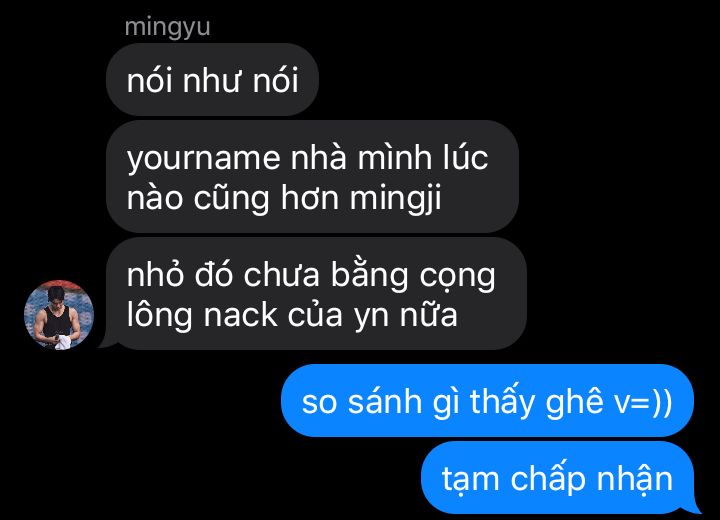720x520 pixels.
Task: Click the word "yourname" in second message
Action: (x=203, y=159)
